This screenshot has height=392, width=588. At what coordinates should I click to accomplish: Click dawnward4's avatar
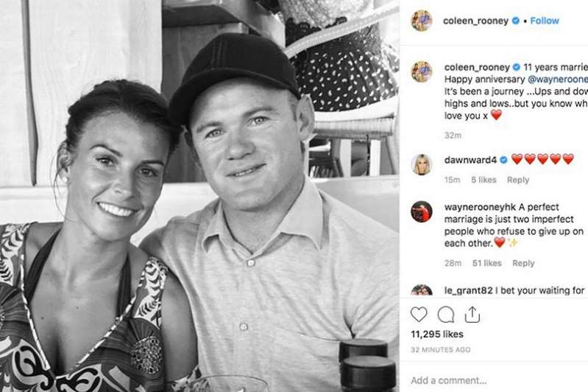pyautogui.click(x=422, y=164)
